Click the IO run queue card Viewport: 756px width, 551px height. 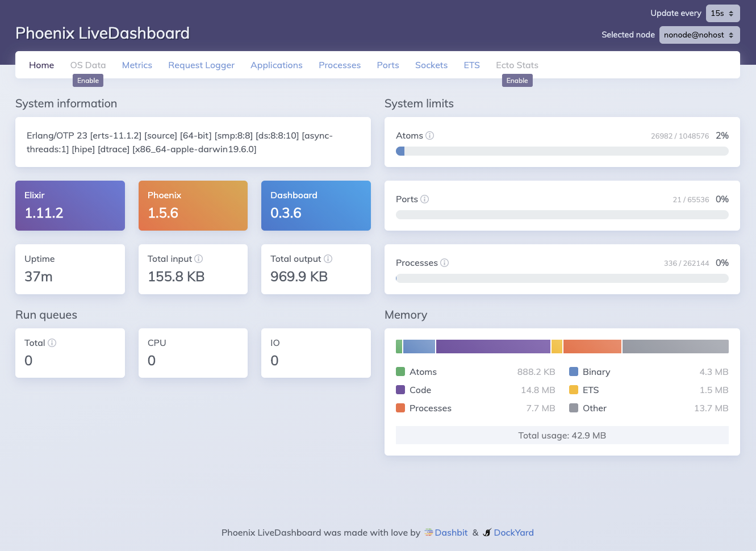click(x=316, y=353)
